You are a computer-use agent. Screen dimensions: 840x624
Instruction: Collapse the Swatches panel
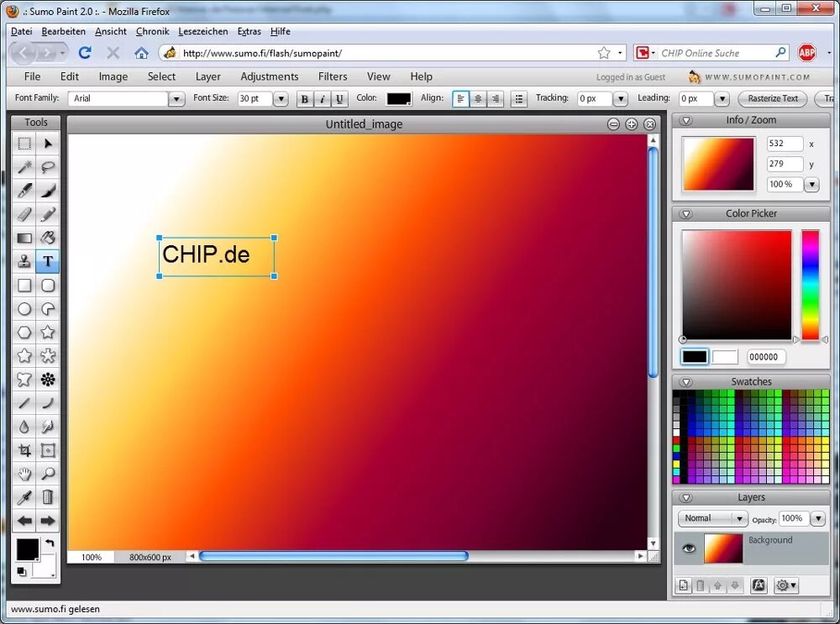685,382
